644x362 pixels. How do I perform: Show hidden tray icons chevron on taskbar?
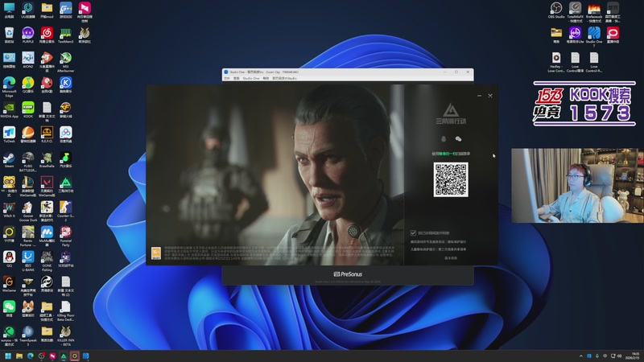[580, 356]
